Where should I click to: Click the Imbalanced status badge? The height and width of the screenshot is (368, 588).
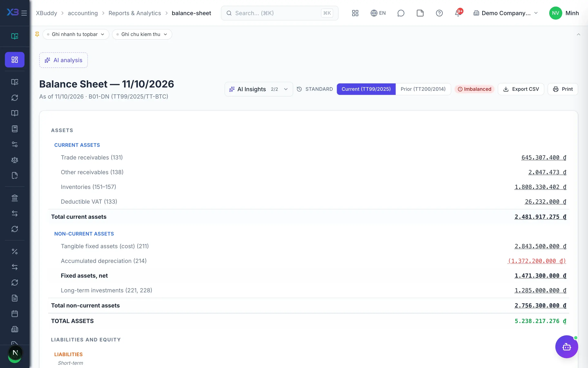coord(474,89)
